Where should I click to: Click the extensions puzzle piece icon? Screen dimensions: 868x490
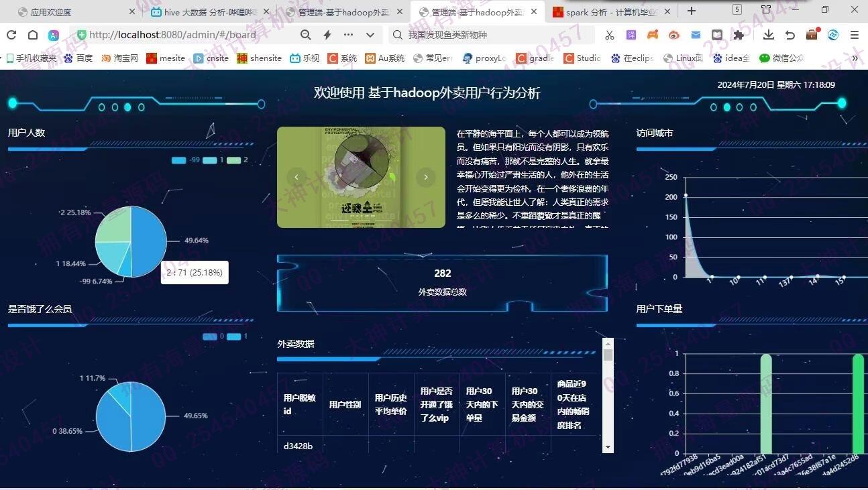(x=739, y=35)
